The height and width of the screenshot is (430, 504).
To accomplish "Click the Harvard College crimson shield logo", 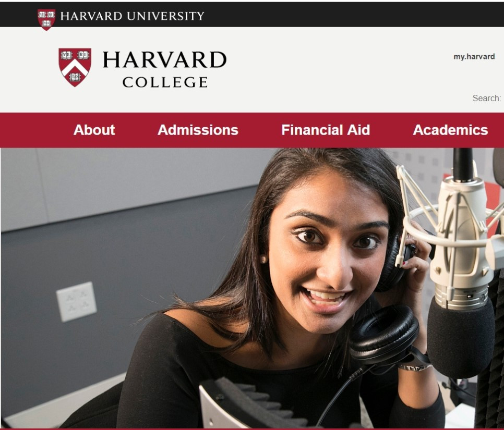I will point(75,67).
